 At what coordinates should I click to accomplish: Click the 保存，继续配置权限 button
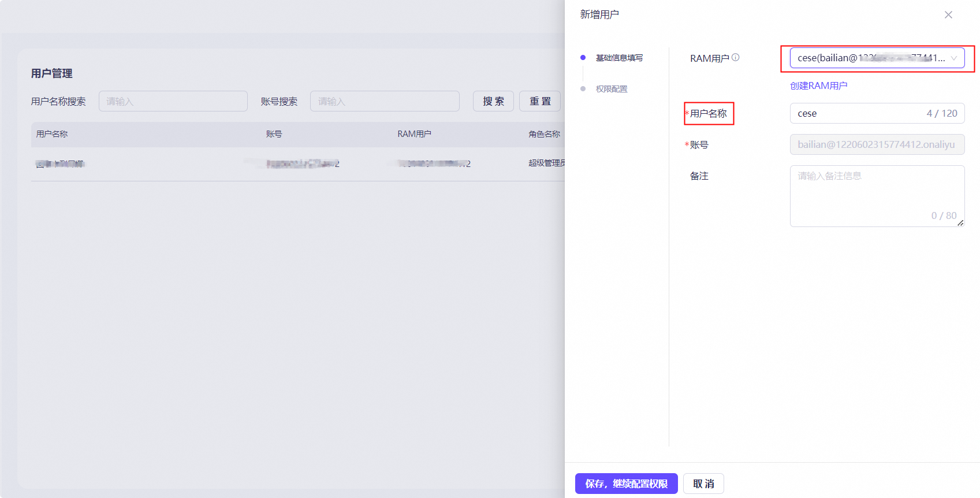click(626, 484)
